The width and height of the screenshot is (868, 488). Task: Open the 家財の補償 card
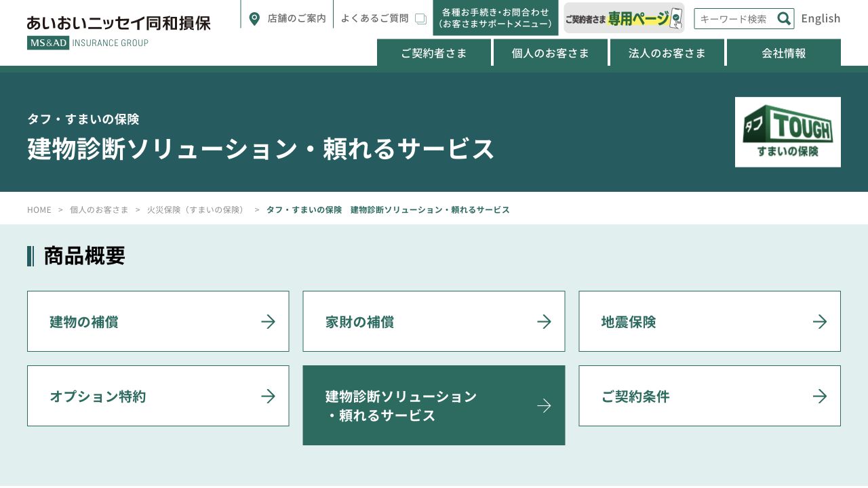tap(434, 321)
